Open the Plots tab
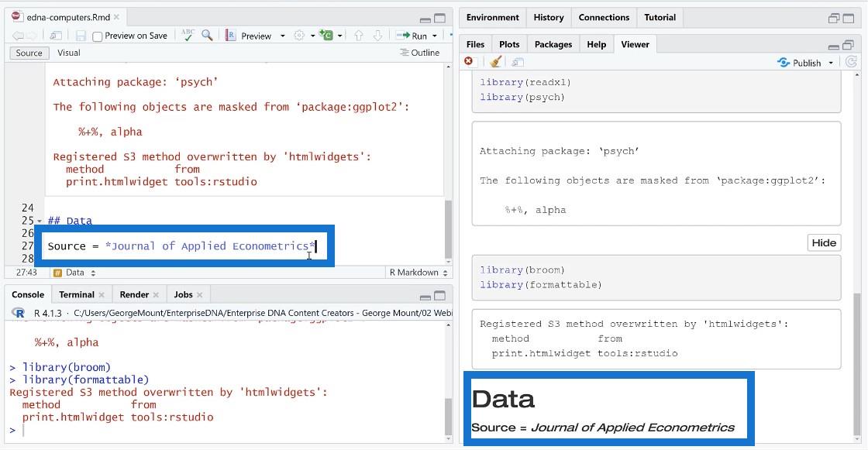This screenshot has height=450, width=868. point(509,44)
